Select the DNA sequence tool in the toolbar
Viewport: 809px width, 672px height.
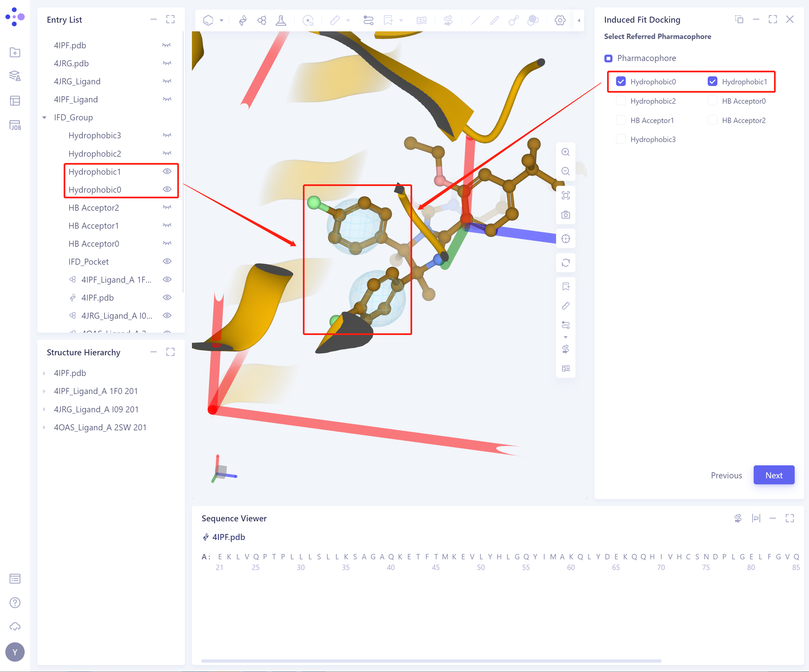tap(242, 20)
